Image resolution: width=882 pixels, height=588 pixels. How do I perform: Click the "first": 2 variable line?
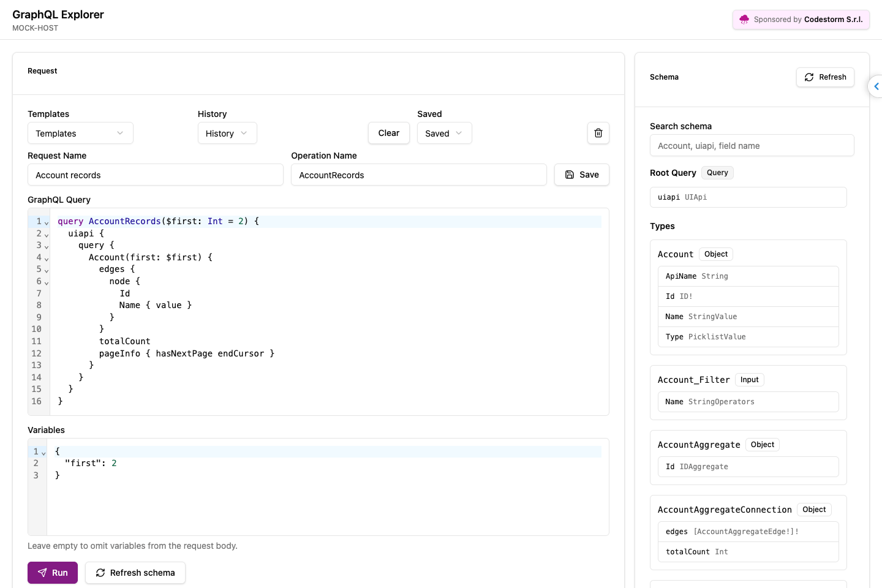point(91,463)
